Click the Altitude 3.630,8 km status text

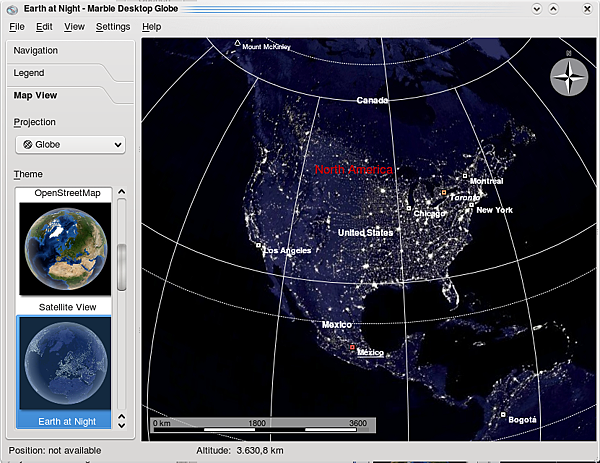click(x=240, y=451)
